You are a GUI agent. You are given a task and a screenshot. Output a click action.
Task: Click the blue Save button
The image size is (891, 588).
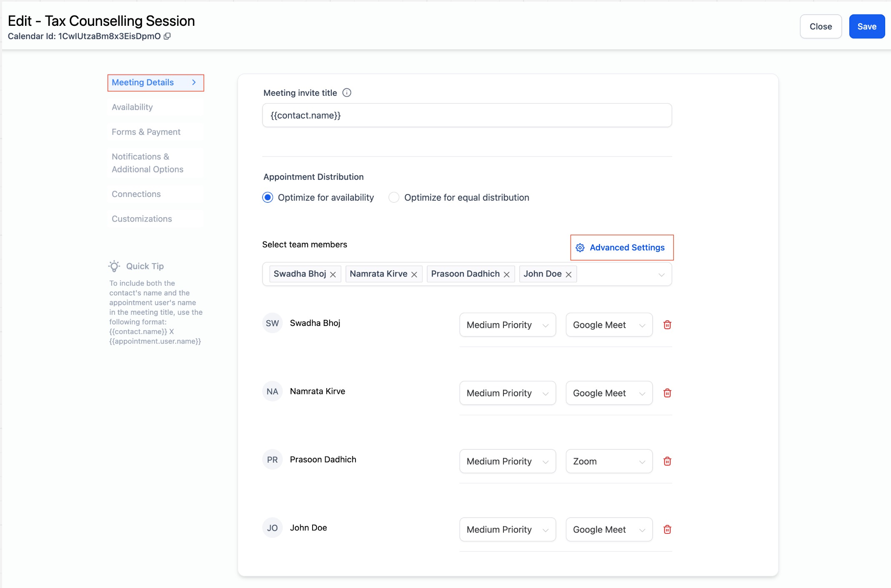tap(866, 27)
